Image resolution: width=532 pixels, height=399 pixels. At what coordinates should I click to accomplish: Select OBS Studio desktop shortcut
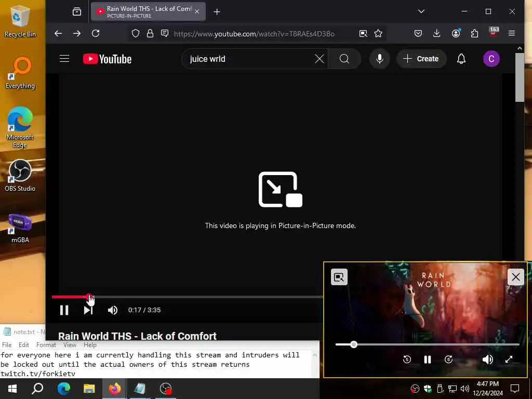20,176
